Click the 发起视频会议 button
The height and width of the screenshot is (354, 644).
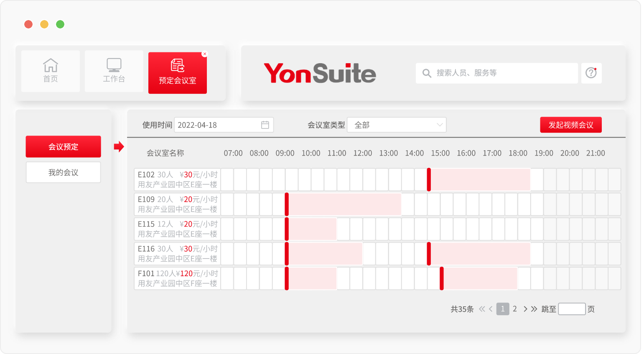tap(570, 125)
